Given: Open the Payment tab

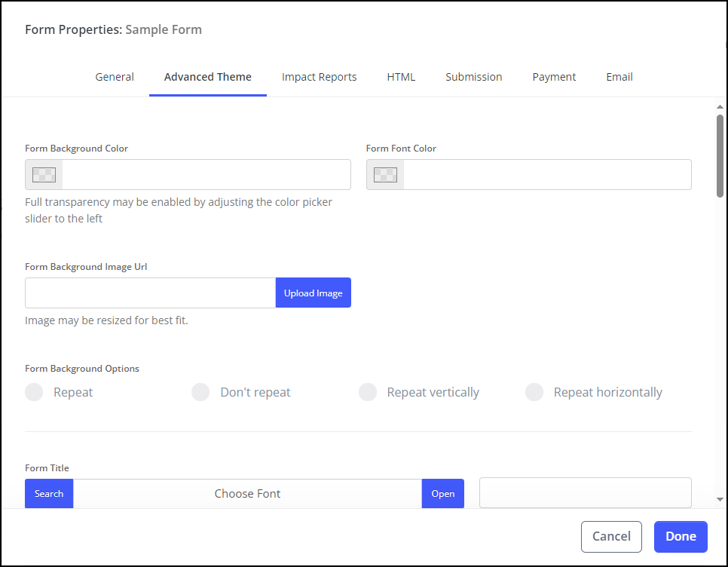Looking at the screenshot, I should [x=554, y=77].
